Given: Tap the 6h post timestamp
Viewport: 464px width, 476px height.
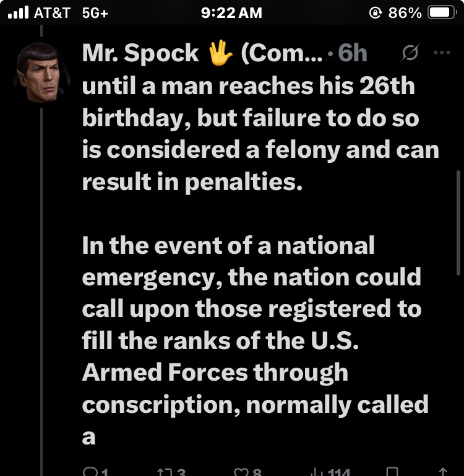Looking at the screenshot, I should [352, 54].
